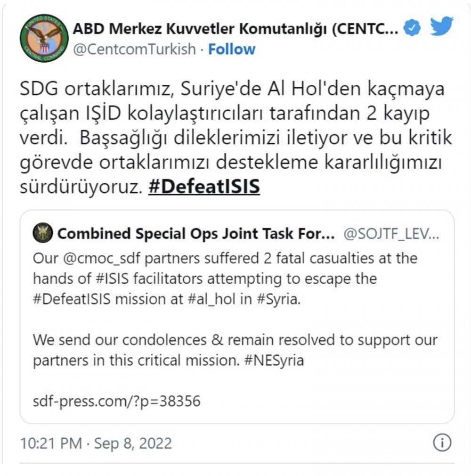Open the @cmoc_sdf mention
This screenshot has width=471, height=476.
point(102,259)
